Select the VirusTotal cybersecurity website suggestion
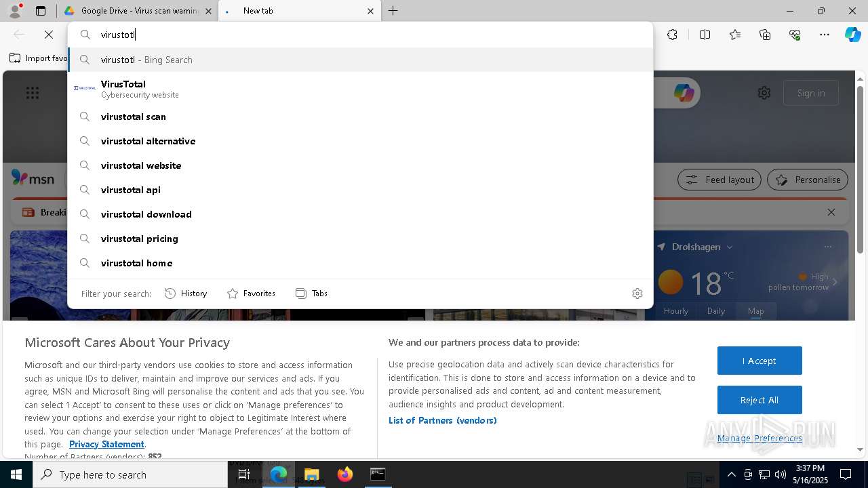This screenshot has width=868, height=488. coord(360,89)
